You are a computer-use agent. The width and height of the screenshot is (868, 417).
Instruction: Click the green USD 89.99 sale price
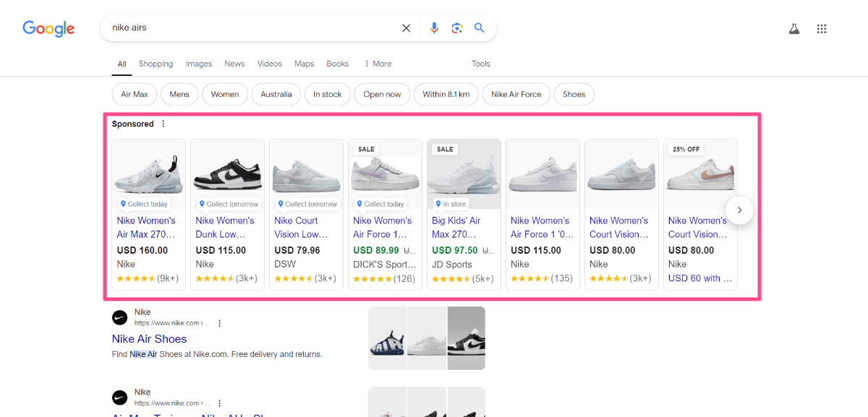pyautogui.click(x=376, y=250)
